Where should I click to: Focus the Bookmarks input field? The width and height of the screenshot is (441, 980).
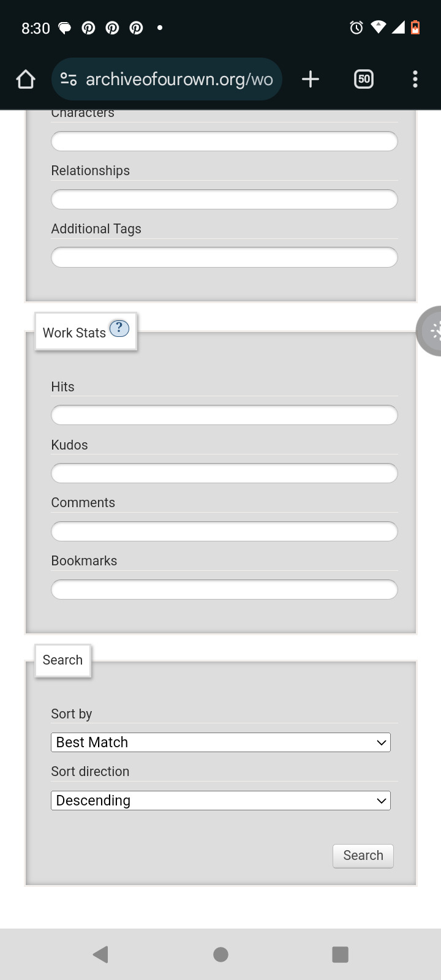pos(224,589)
